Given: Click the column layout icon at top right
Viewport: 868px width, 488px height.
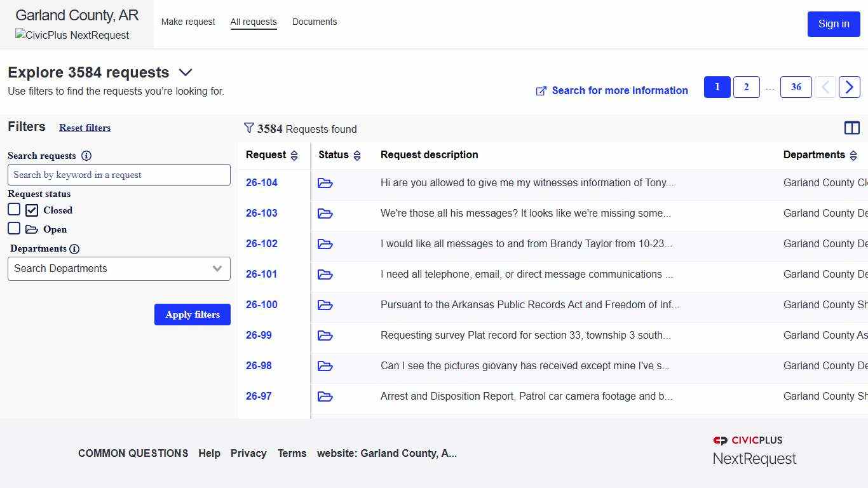Looking at the screenshot, I should tap(852, 128).
